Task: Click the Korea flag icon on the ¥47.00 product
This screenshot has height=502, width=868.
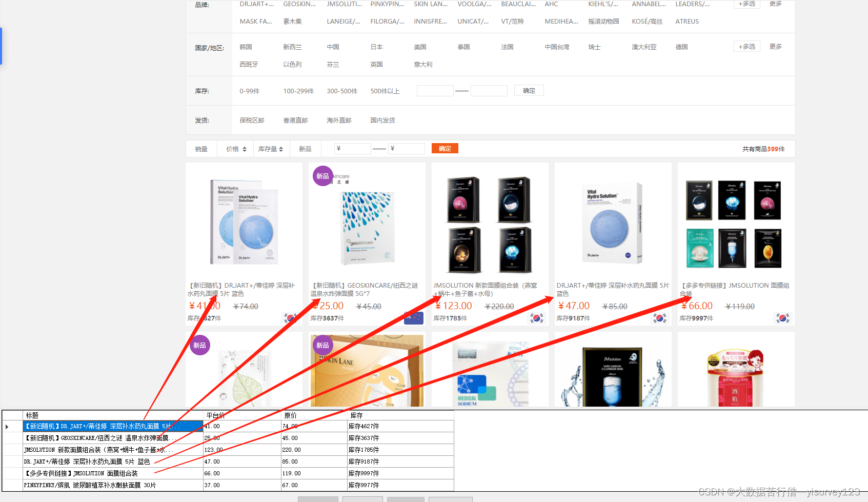Action: [660, 318]
